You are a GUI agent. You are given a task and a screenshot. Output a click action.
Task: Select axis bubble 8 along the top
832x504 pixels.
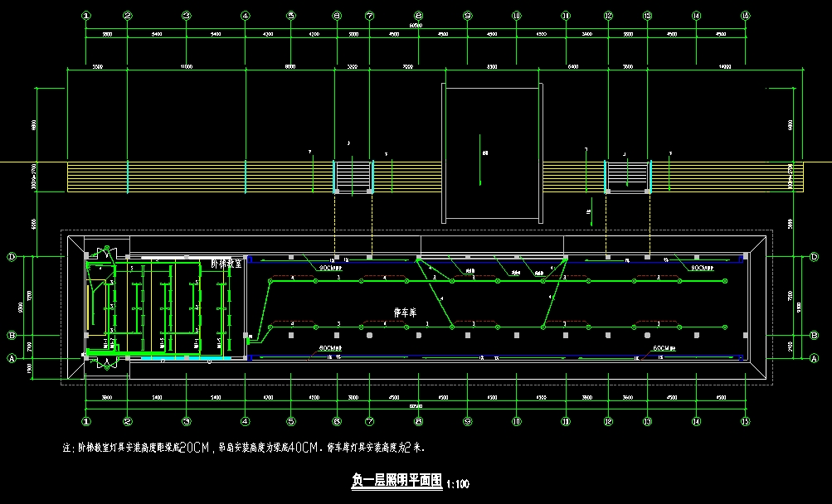tap(419, 15)
